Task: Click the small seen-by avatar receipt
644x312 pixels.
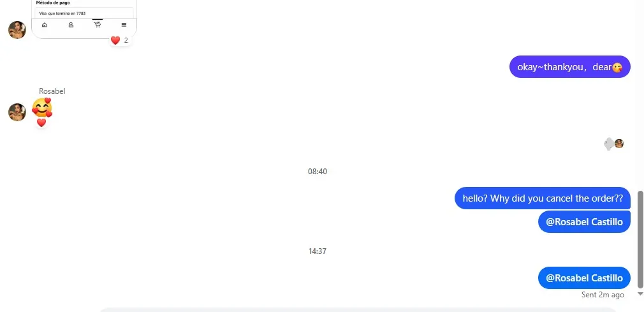Action: coord(619,144)
